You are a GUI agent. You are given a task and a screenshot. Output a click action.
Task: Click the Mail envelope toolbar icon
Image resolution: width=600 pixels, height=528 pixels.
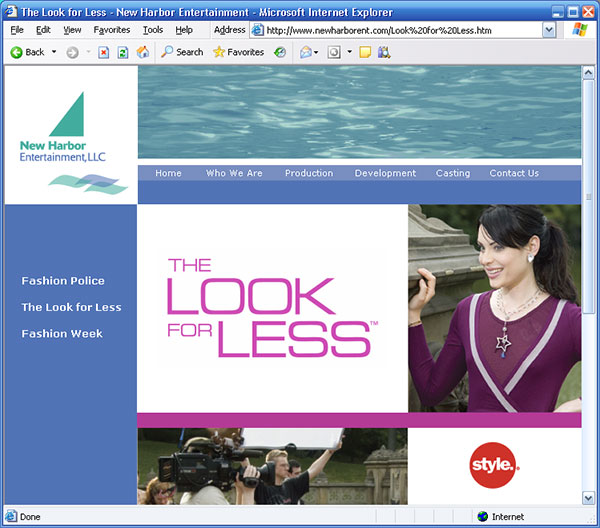pyautogui.click(x=305, y=52)
